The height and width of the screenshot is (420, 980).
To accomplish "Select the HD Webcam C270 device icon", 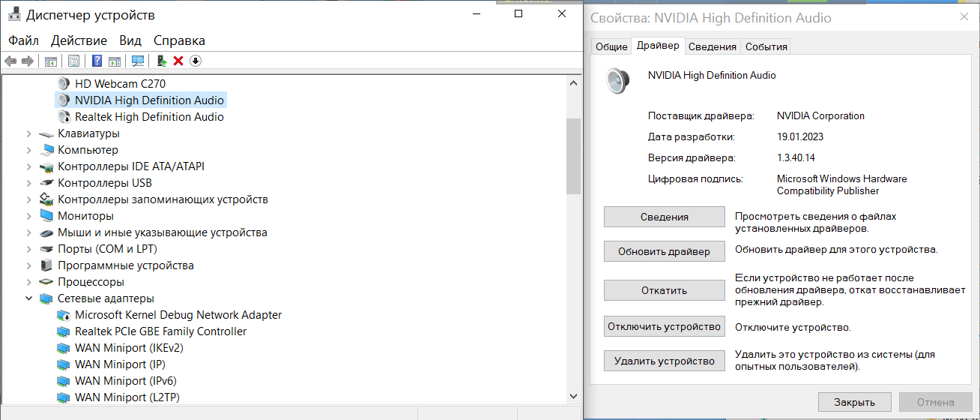I will point(64,84).
